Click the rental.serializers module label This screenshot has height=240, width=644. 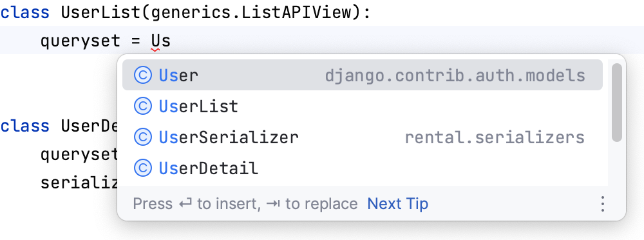coord(495,137)
